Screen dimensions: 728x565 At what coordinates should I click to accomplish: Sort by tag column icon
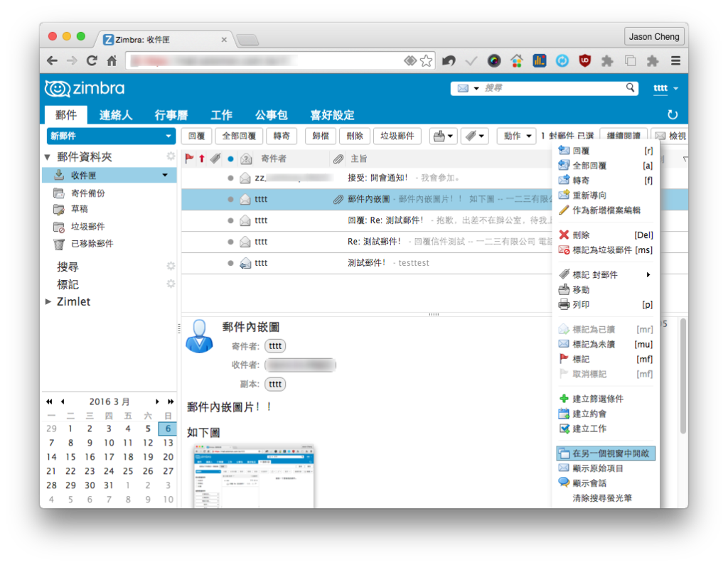(215, 158)
